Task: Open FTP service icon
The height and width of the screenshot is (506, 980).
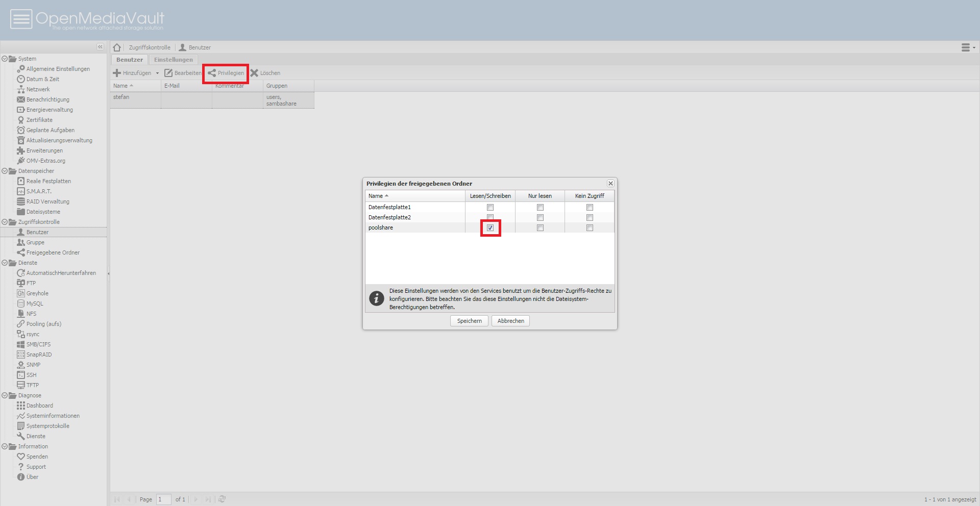Action: [x=21, y=283]
